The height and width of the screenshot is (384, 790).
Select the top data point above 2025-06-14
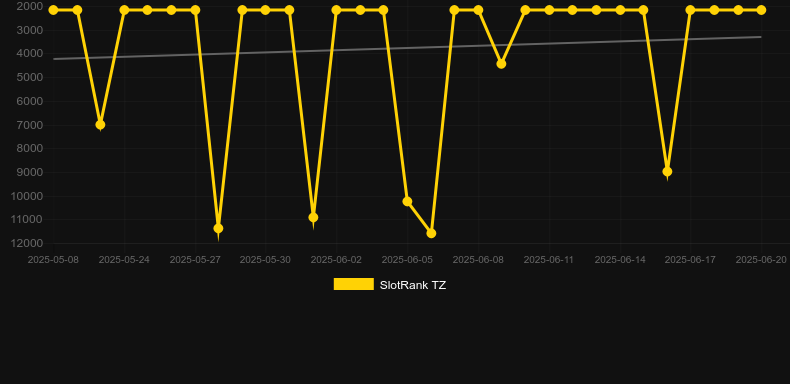620,10
